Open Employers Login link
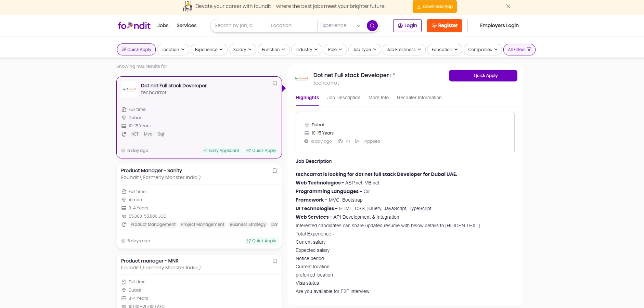Viewport: 644px width, 308px height. coord(499,26)
